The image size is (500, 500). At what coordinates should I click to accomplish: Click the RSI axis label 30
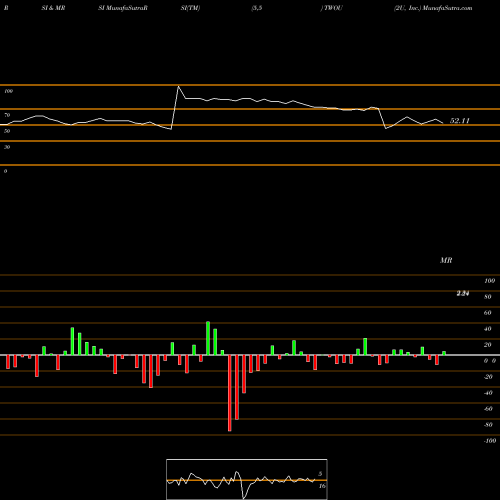pyautogui.click(x=7, y=147)
